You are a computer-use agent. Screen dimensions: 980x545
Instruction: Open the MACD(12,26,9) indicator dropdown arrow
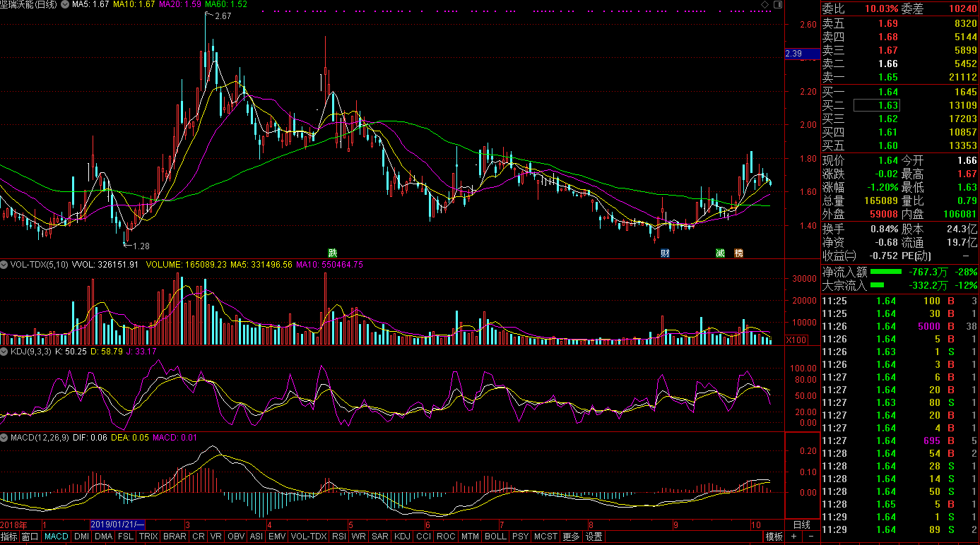[x=4, y=437]
